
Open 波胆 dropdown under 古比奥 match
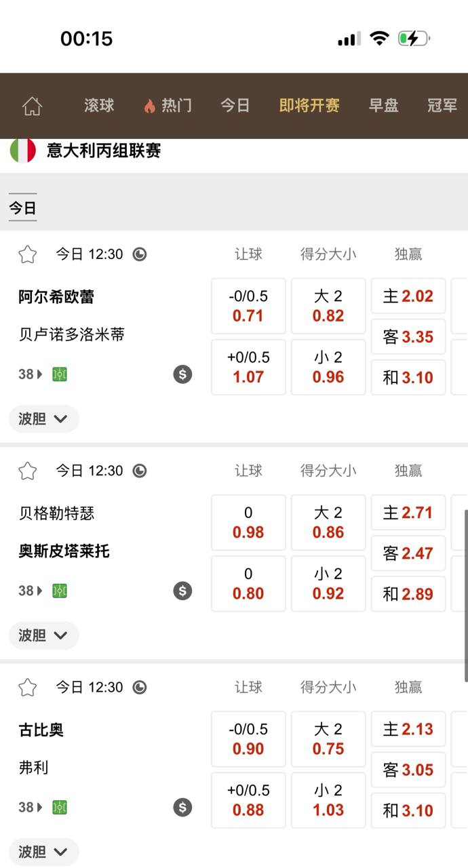[43, 852]
